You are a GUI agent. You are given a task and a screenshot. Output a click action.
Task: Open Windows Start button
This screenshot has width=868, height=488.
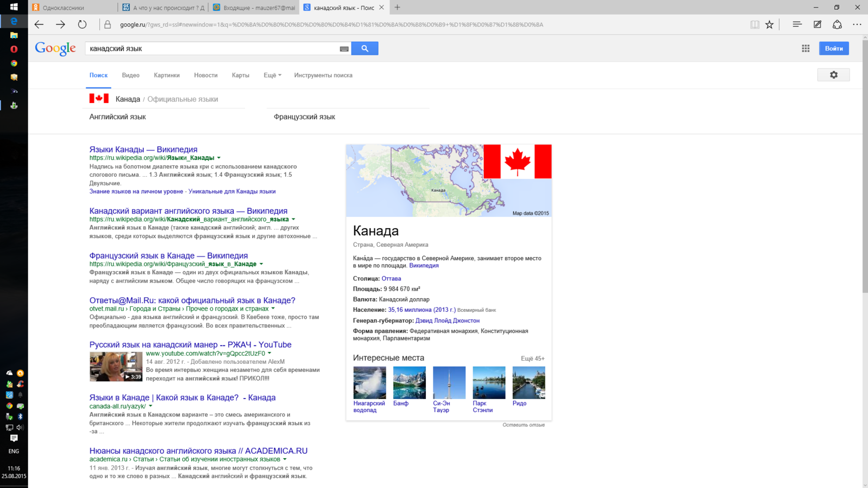coord(14,7)
